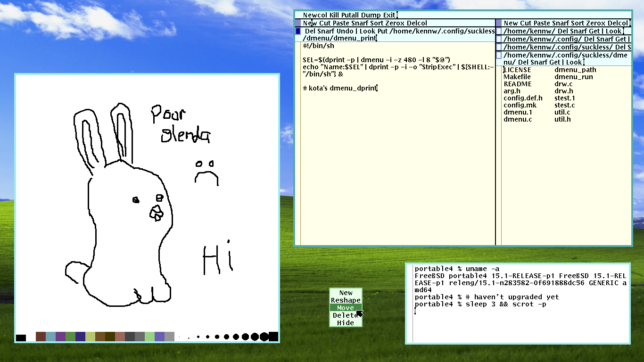The height and width of the screenshot is (362, 644).
Task: Click Snarf in the /home/kennw/.config/ window tag
Action: pos(604,39)
